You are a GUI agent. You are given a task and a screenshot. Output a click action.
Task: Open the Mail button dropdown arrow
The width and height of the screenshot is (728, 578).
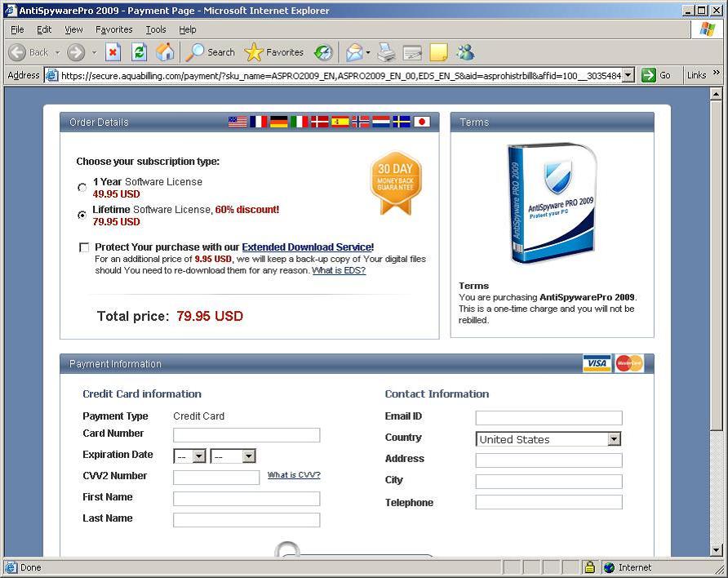[x=368, y=53]
